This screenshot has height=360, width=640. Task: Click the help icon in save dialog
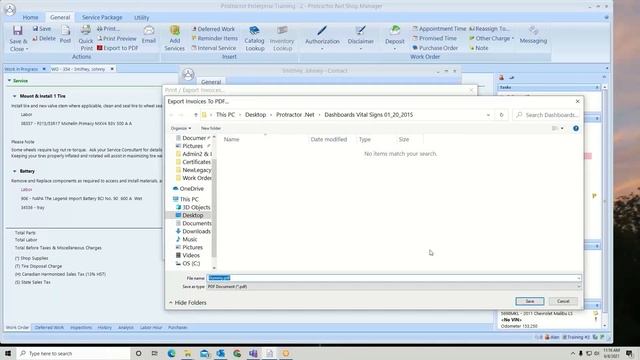pyautogui.click(x=576, y=128)
